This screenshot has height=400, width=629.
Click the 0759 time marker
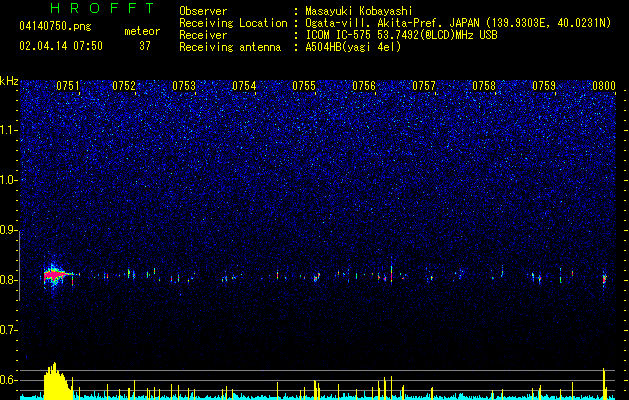tap(544, 86)
